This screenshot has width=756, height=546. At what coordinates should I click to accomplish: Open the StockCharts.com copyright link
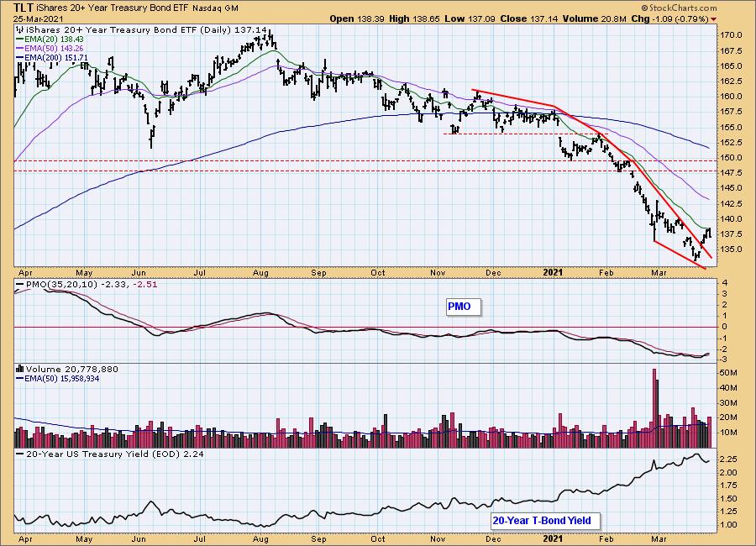pyautogui.click(x=679, y=8)
